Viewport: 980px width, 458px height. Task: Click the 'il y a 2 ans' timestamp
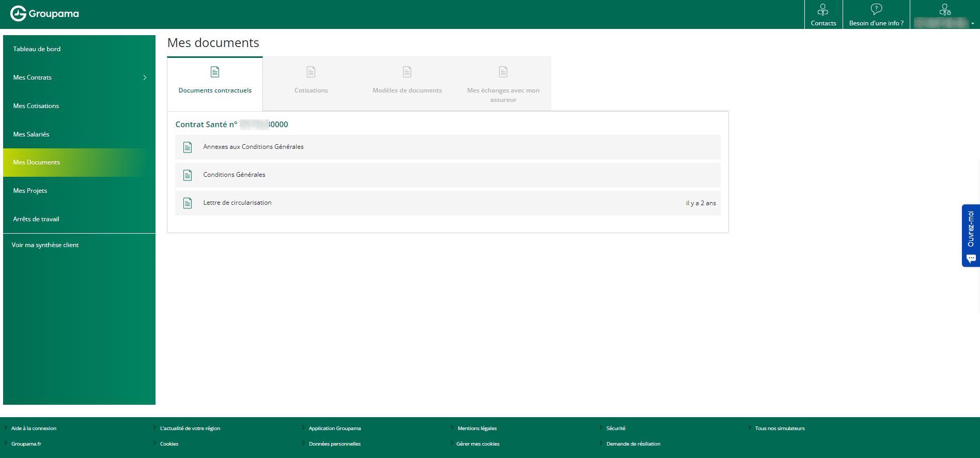point(701,203)
